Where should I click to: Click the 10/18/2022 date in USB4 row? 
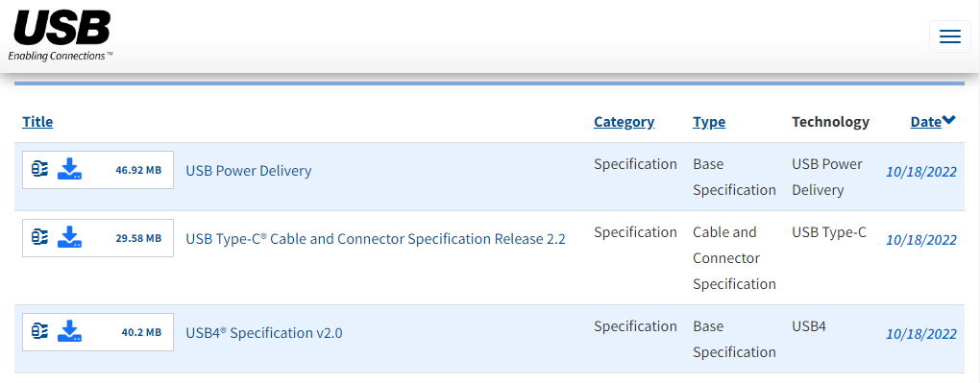point(921,334)
